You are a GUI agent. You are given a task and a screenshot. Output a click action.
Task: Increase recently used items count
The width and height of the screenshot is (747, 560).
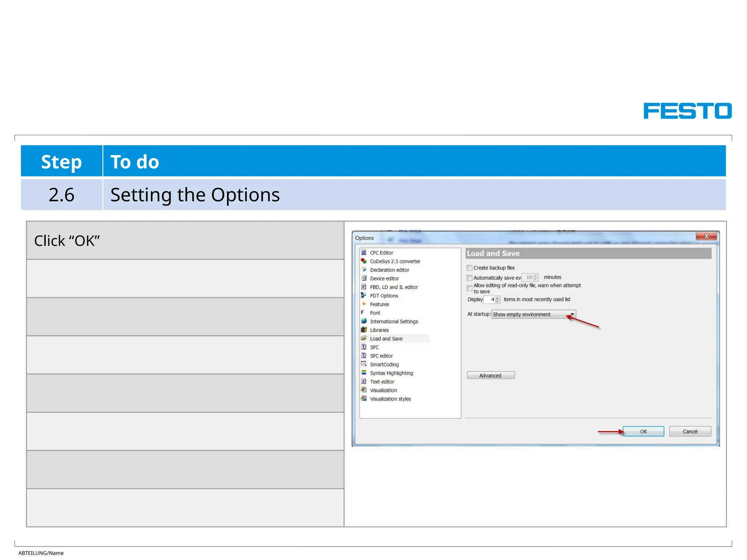click(x=498, y=298)
